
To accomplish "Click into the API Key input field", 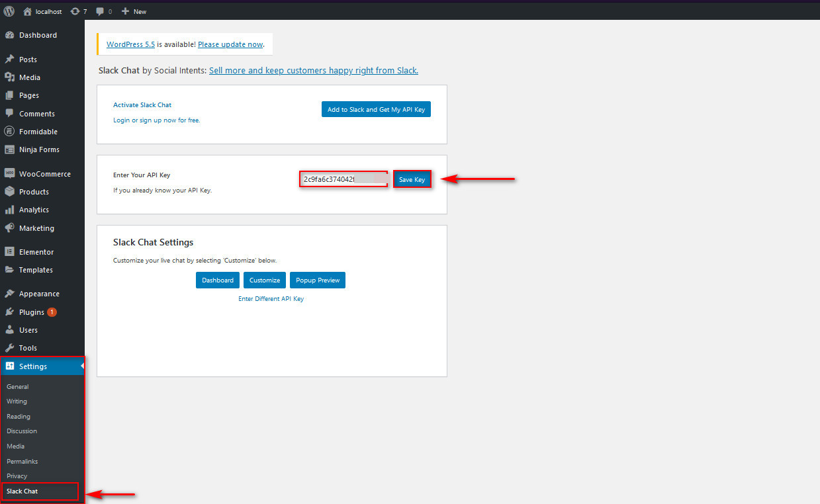I will (343, 179).
